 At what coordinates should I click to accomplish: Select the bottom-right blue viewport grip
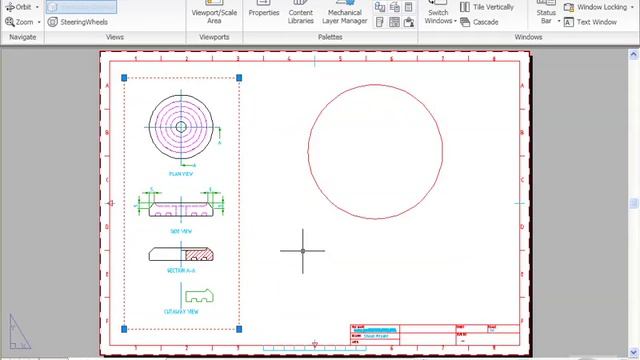[x=239, y=329]
